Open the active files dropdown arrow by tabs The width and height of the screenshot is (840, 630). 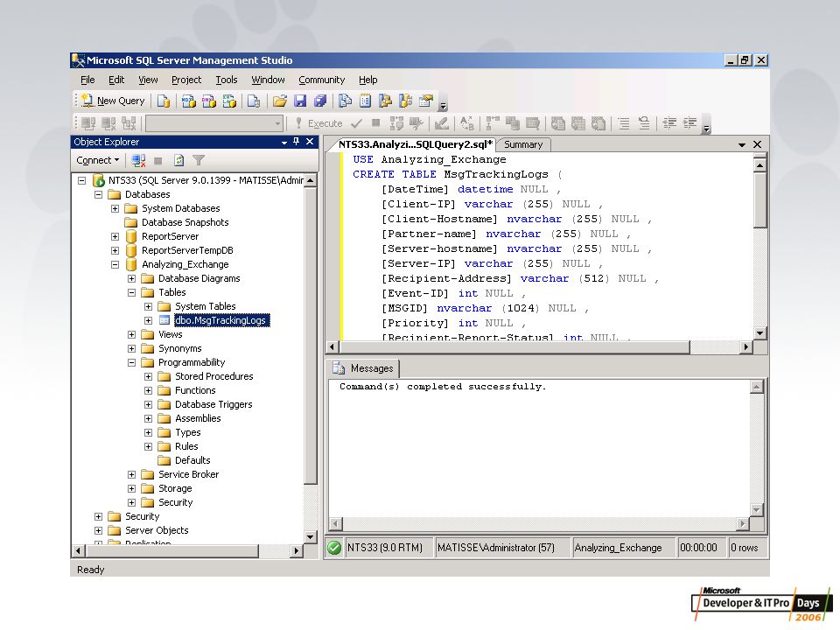pos(742,144)
